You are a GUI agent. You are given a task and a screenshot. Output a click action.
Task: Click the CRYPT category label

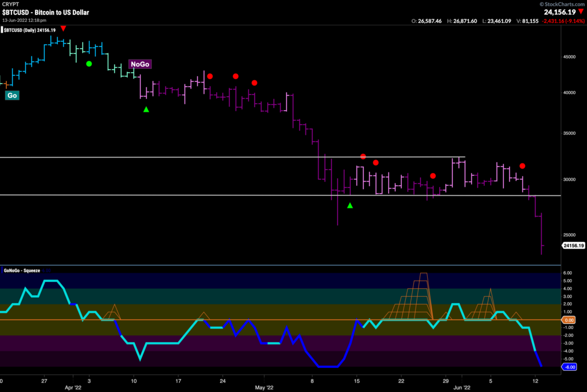coord(10,4)
